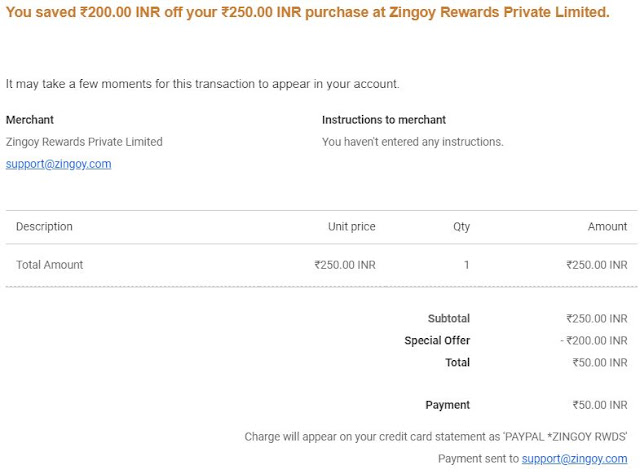
Task: Click the support@zingoy.com link after Payment sent to
Action: coord(574,459)
